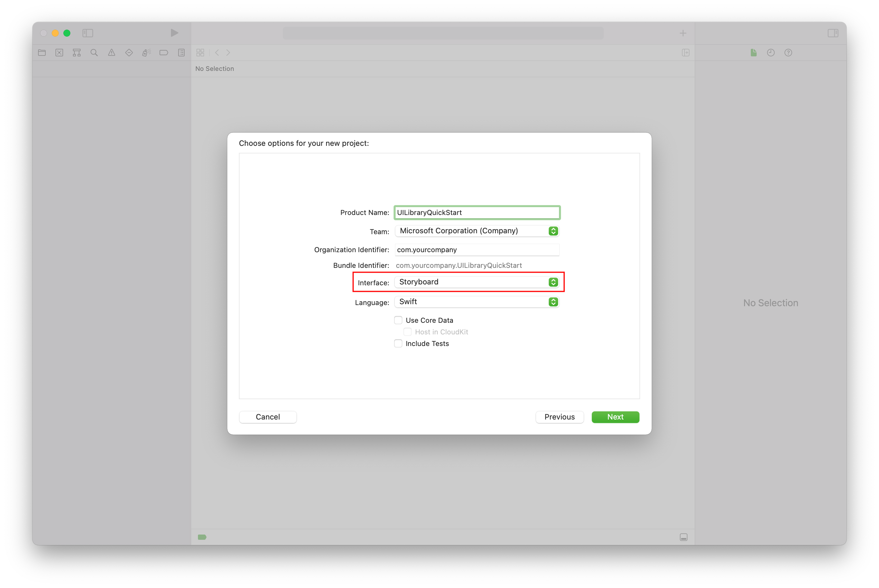This screenshot has width=879, height=588.
Task: Click the Previous button to go back
Action: [559, 417]
